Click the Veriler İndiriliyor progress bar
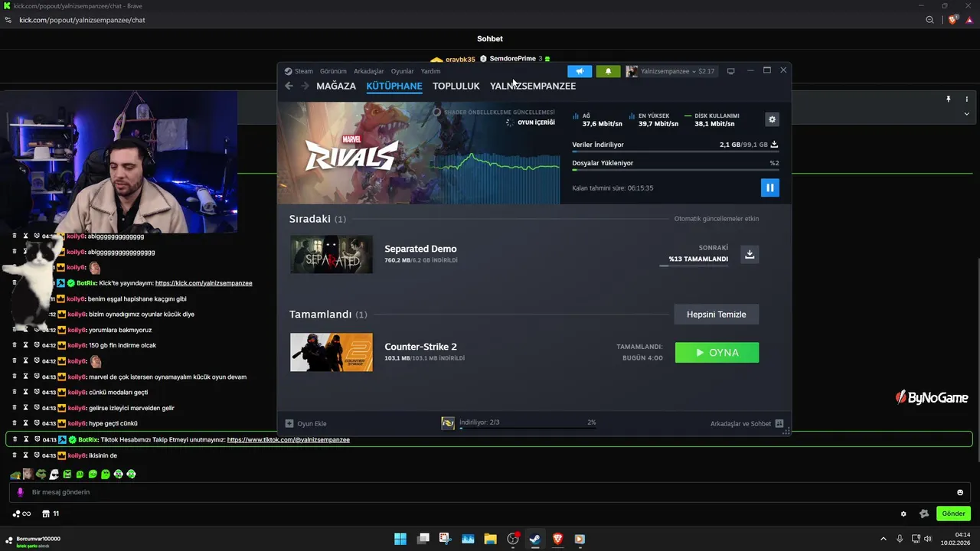 (675, 152)
